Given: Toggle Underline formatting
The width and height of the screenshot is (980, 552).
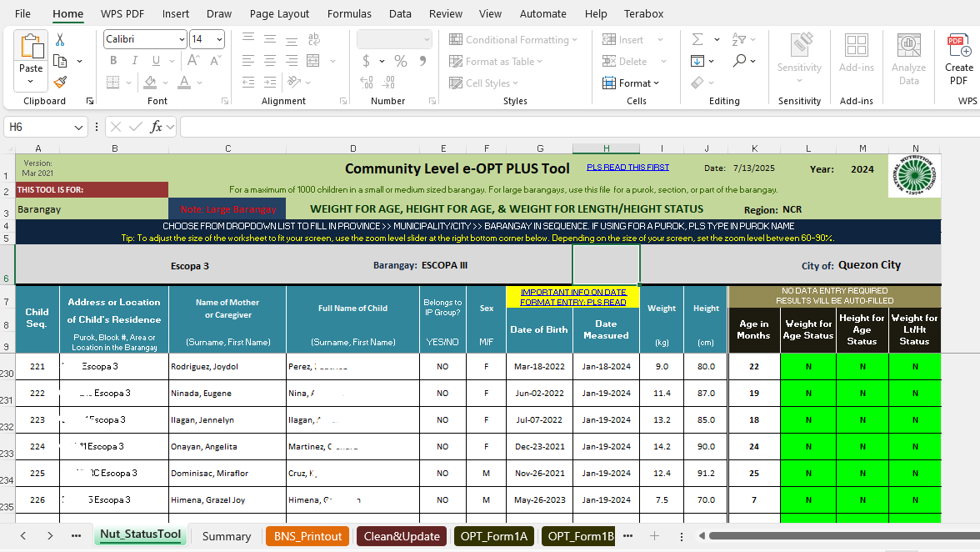Looking at the screenshot, I should tap(156, 61).
